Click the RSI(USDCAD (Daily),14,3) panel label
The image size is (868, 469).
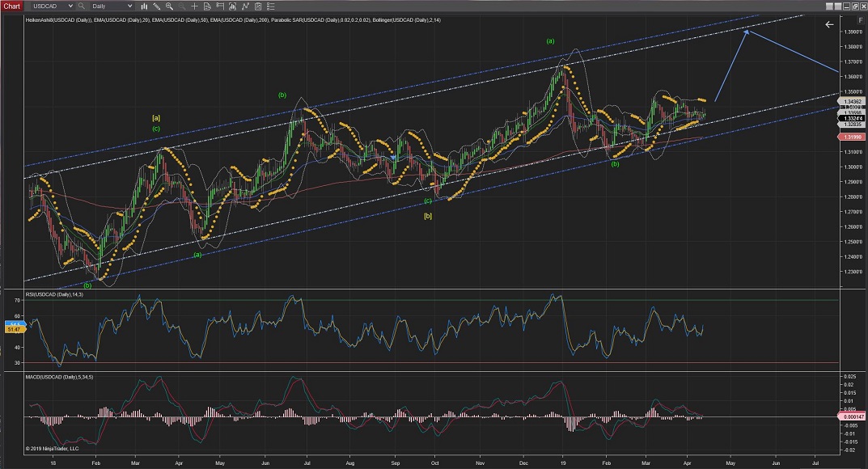pos(54,294)
